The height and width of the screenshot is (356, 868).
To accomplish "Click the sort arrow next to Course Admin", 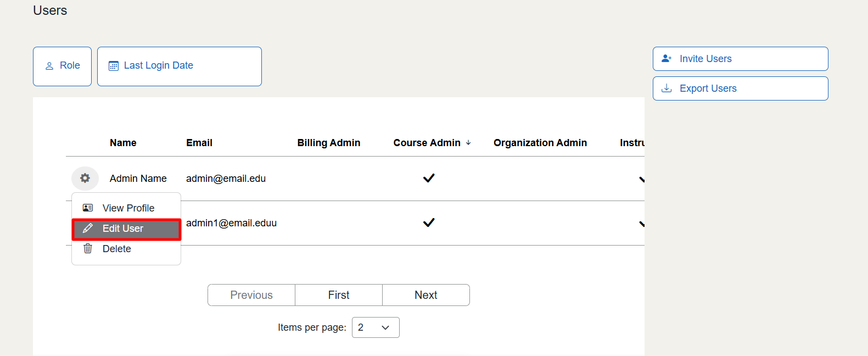I will pos(468,143).
